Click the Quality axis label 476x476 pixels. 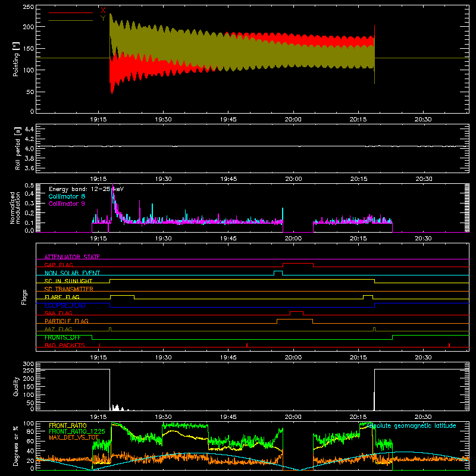[16, 386]
